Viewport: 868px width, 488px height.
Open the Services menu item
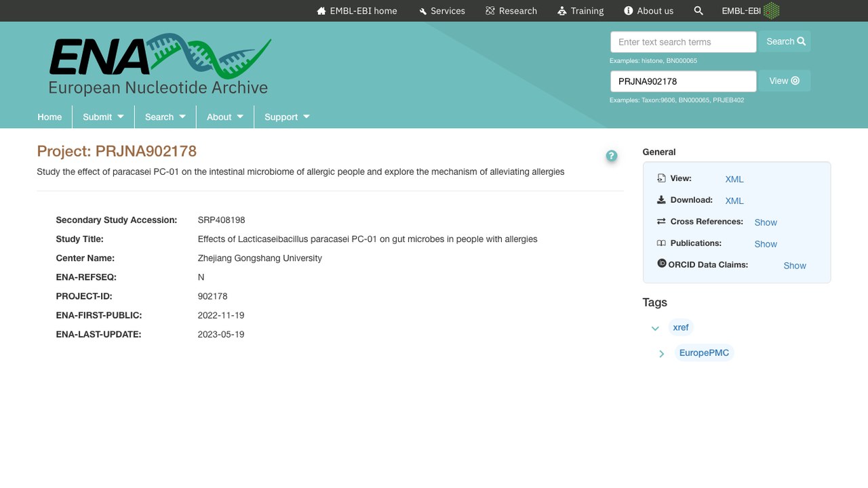pos(442,11)
